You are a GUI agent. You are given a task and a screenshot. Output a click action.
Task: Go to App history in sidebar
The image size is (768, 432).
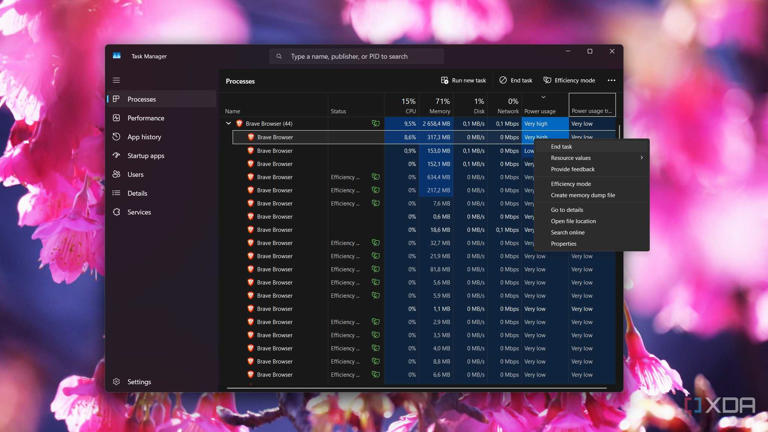point(144,137)
